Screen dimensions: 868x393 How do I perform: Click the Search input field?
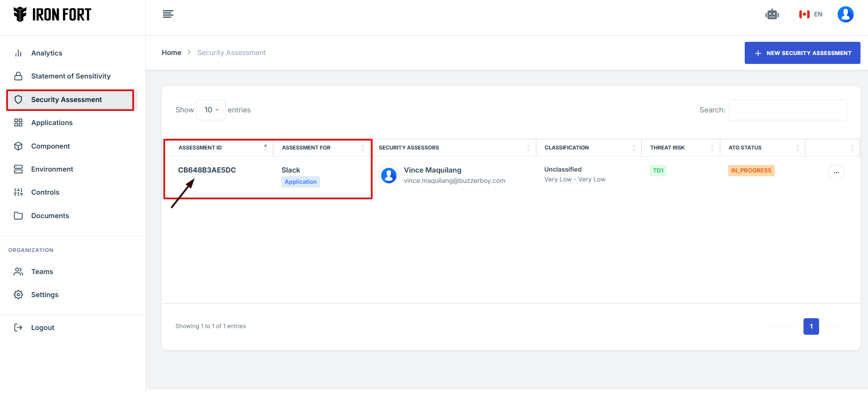787,110
